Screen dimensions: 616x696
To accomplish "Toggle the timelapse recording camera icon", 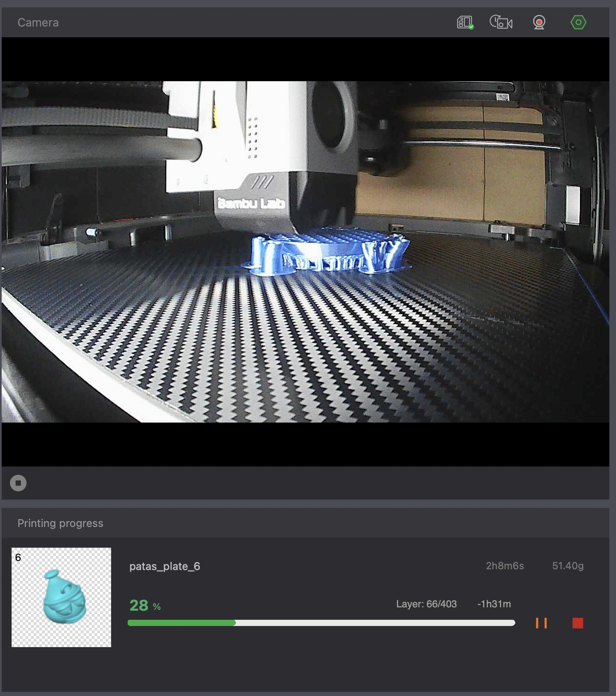I will coord(501,22).
